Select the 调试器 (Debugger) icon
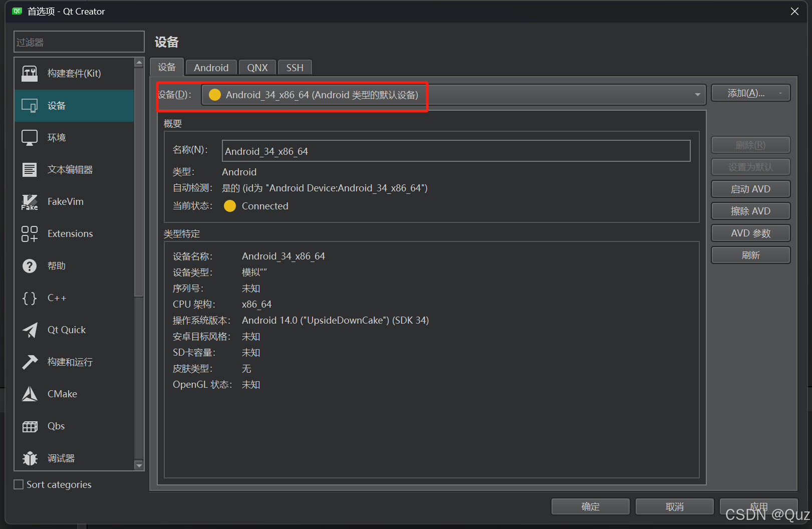This screenshot has height=529, width=812. 30,458
